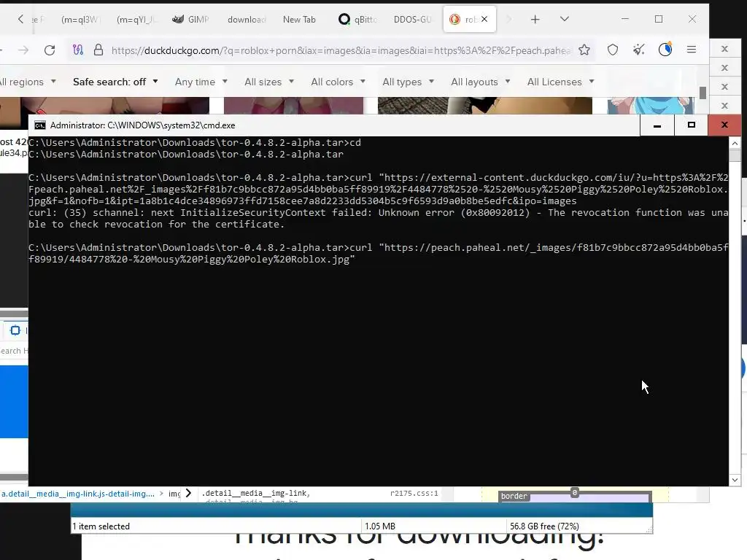Open the Any time filter dropdown
This screenshot has height=560, width=747.
[201, 82]
